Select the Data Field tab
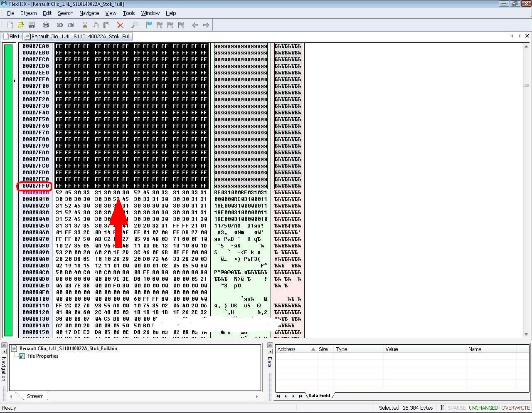The height and width of the screenshot is (413, 532). click(319, 396)
